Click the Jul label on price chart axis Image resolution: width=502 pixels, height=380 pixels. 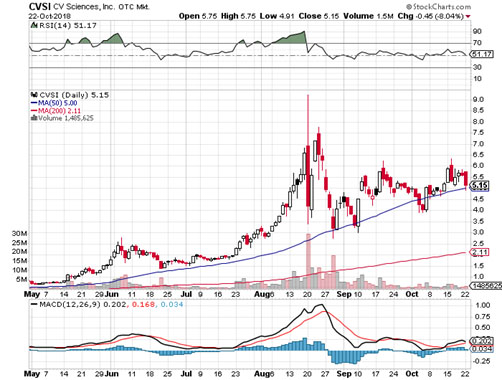click(186, 294)
